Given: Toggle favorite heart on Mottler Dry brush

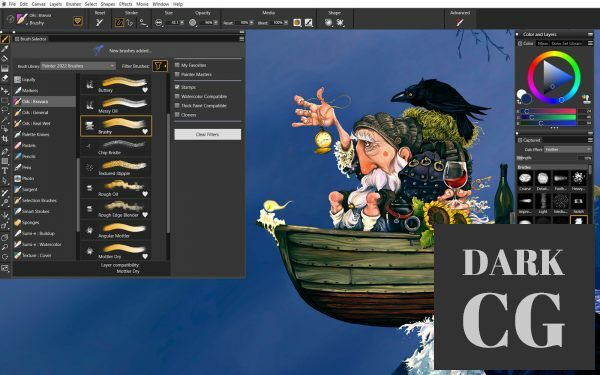Looking at the screenshot, I should point(145,256).
